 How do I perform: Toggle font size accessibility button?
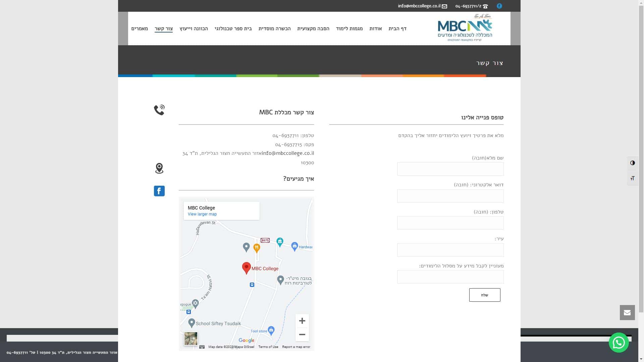click(x=633, y=178)
